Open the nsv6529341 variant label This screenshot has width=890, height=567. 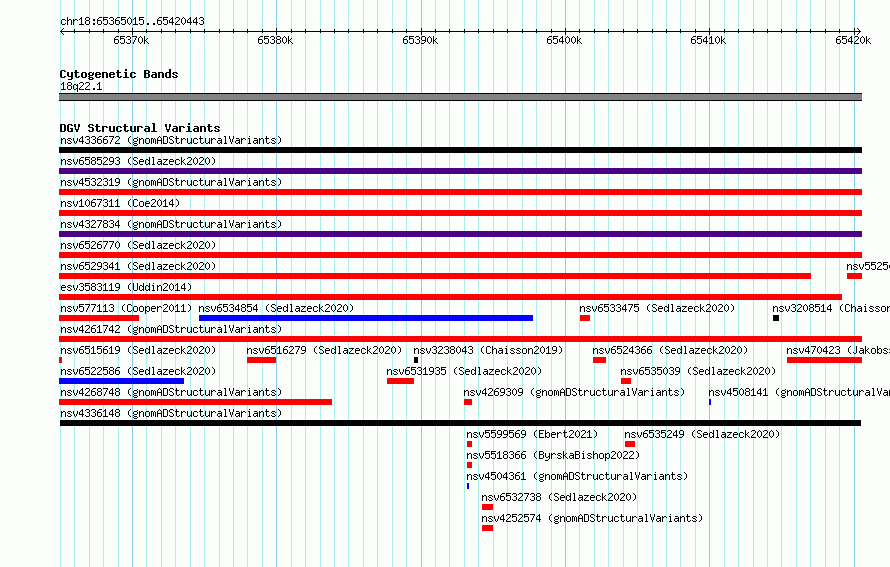138,266
